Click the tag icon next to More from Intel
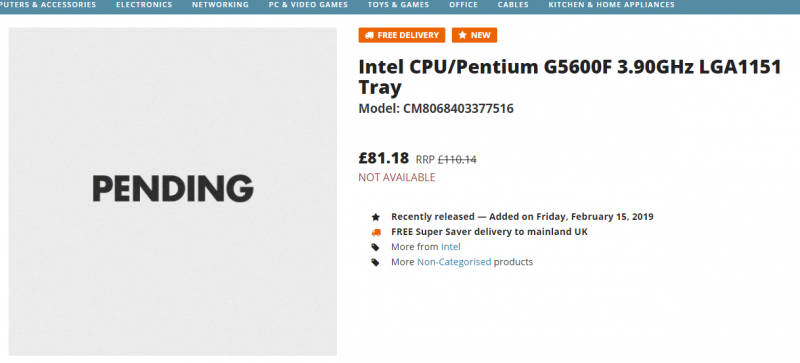 pyautogui.click(x=376, y=247)
